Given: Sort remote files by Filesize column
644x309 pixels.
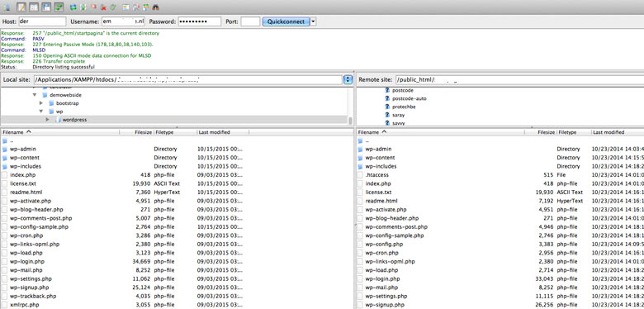Looking at the screenshot, I should [541, 132].
